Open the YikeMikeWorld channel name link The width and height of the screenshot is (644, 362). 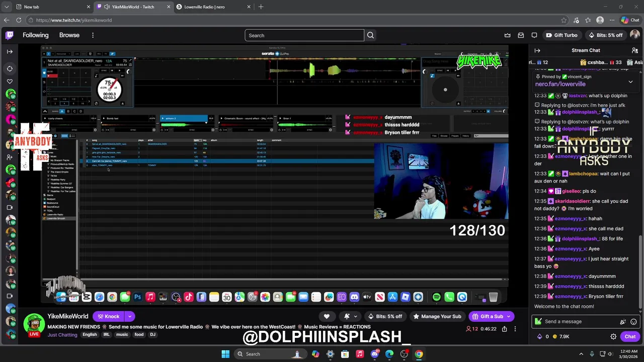(68, 316)
